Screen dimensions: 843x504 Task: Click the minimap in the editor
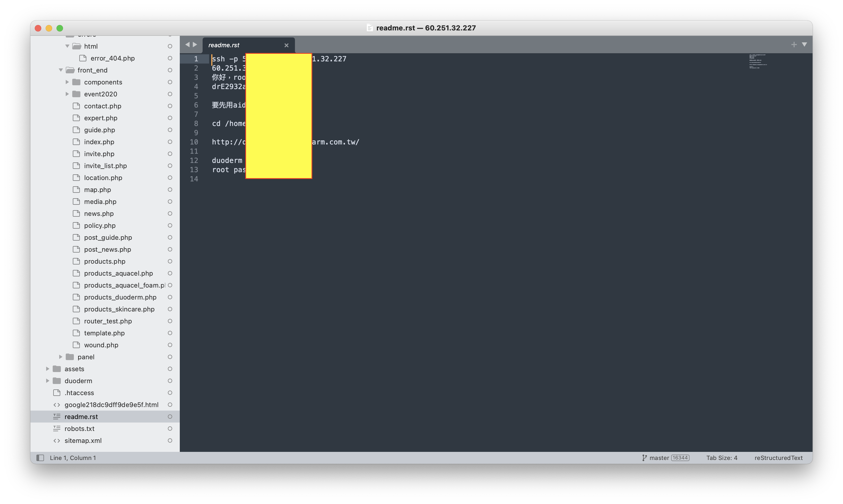(x=758, y=61)
